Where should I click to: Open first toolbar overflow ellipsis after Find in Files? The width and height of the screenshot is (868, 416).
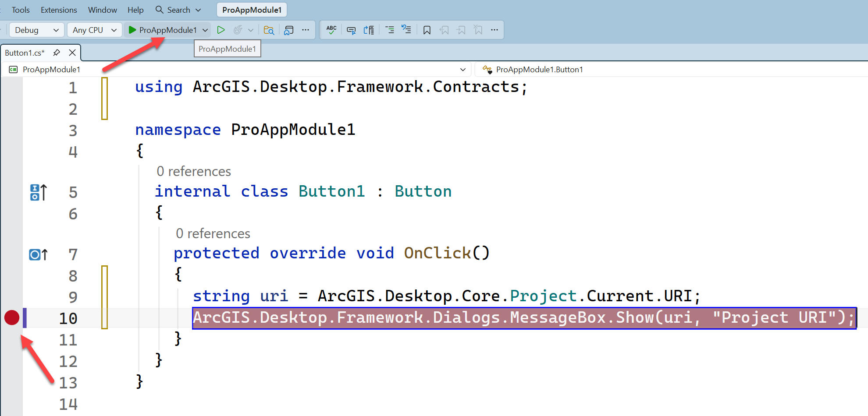(x=306, y=30)
